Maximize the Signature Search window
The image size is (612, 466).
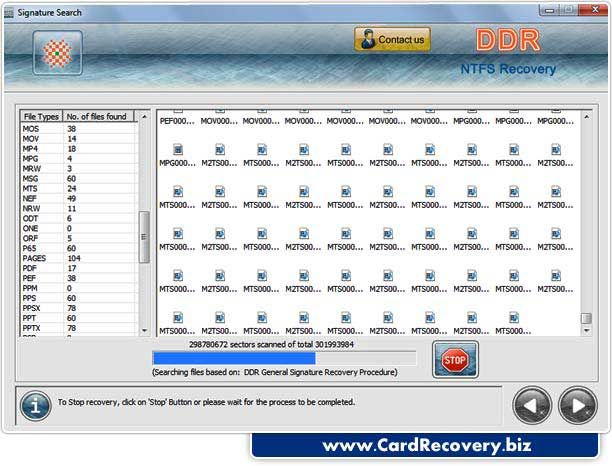(568, 10)
